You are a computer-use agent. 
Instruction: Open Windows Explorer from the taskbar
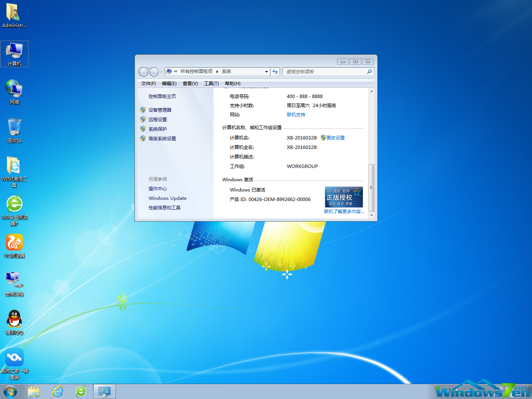[34, 391]
